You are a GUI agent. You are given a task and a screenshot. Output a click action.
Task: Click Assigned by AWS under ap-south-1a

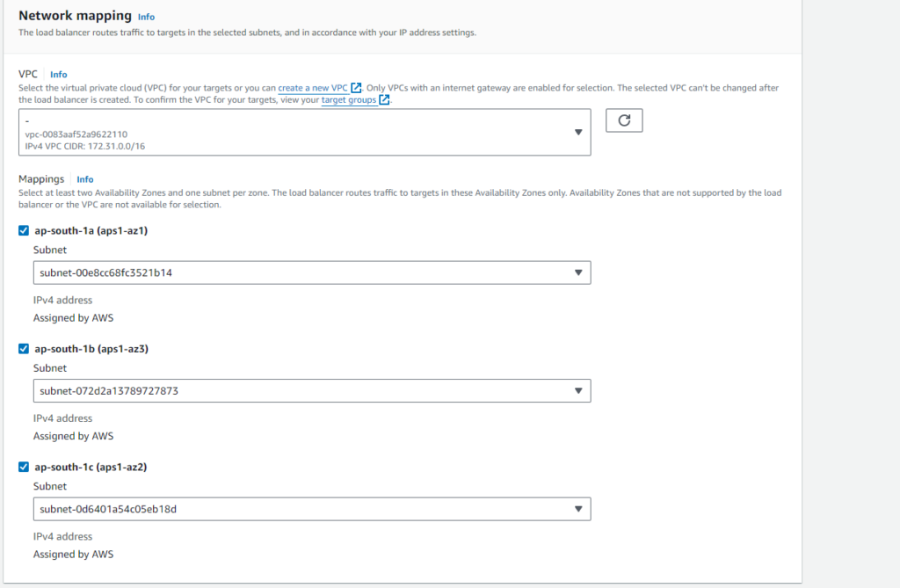click(74, 318)
